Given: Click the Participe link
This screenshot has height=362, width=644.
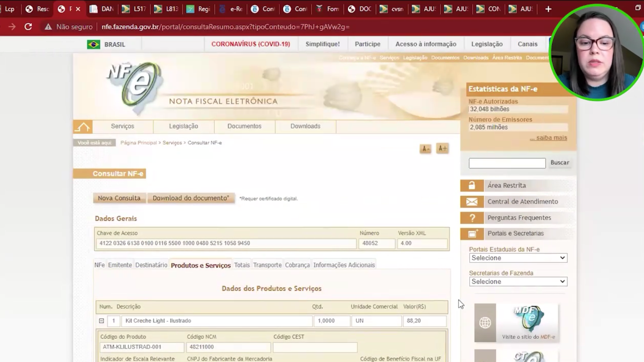Looking at the screenshot, I should pos(368,44).
